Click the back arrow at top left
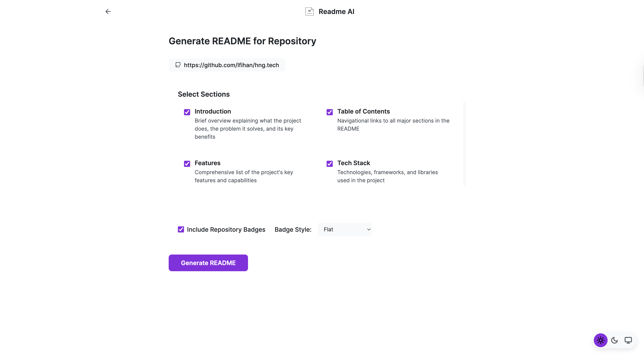This screenshot has height=356, width=644. click(108, 12)
